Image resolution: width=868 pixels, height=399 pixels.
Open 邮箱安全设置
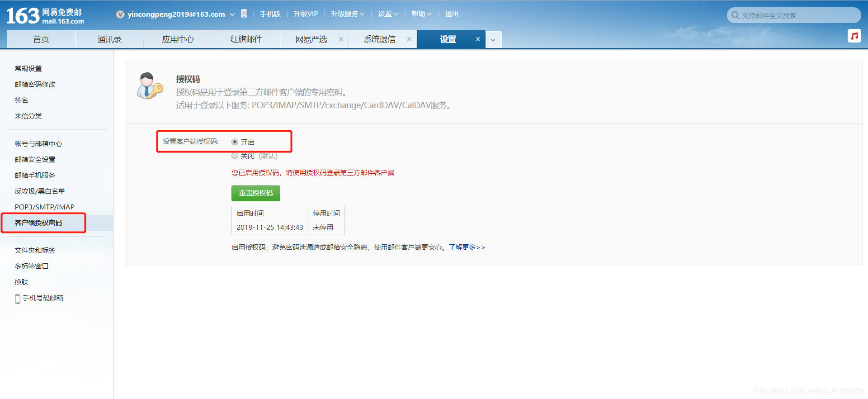pos(35,160)
